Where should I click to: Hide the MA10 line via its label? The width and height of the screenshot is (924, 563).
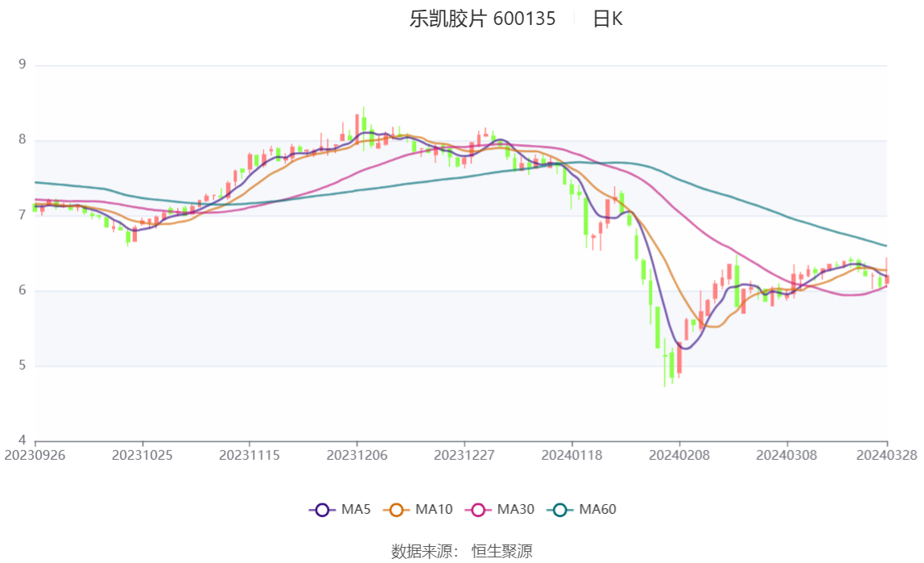coord(434,509)
